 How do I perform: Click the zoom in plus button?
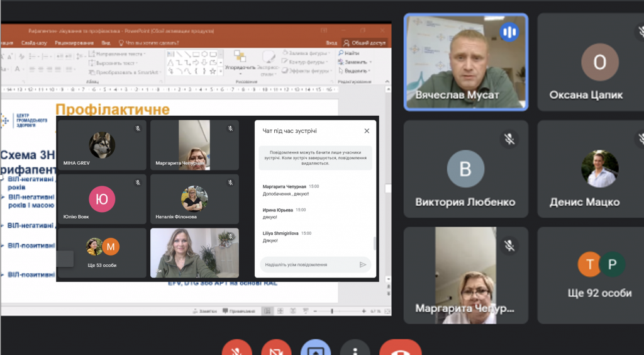coord(364,312)
